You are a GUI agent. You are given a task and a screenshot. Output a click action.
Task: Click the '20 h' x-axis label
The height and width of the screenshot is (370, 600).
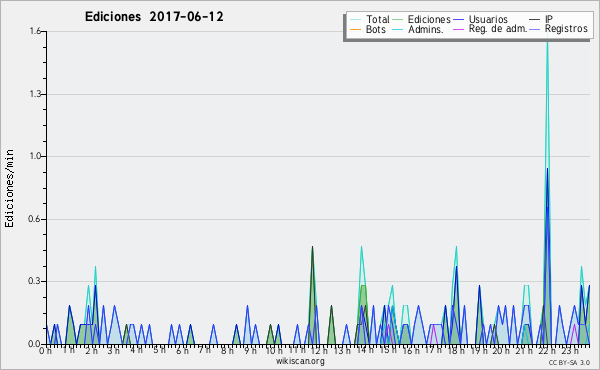tap(501, 351)
